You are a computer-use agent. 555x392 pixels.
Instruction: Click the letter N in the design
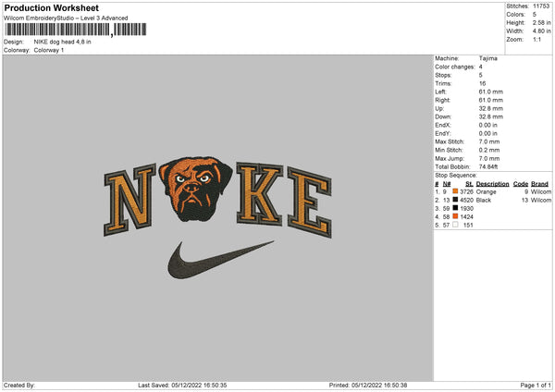[129, 200]
